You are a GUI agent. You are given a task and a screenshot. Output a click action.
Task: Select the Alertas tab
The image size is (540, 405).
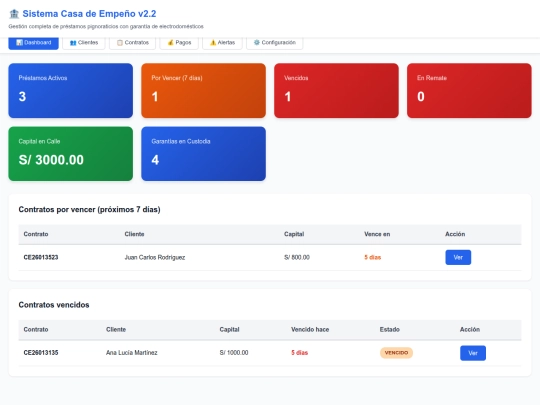222,43
